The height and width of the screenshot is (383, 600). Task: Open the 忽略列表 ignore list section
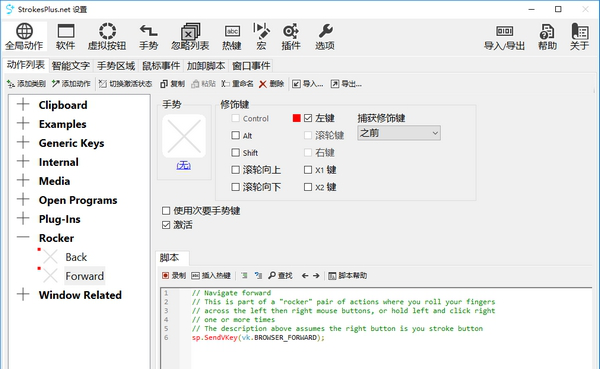click(x=190, y=37)
